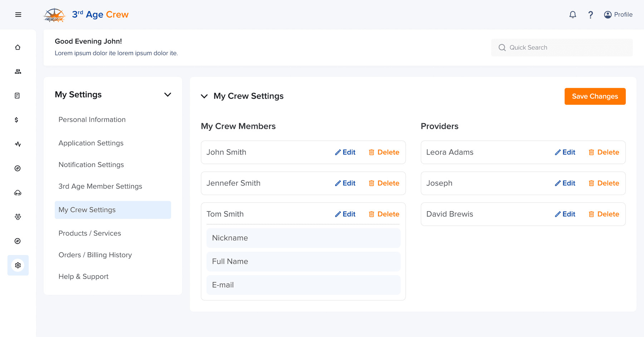
Task: Click the David Brewis name text
Action: click(450, 214)
